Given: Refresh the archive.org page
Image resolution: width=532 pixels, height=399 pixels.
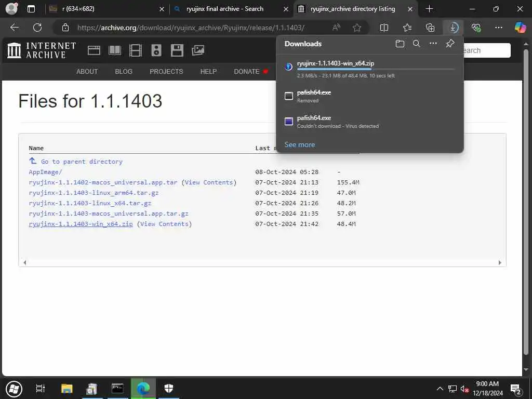Looking at the screenshot, I should coord(37,28).
